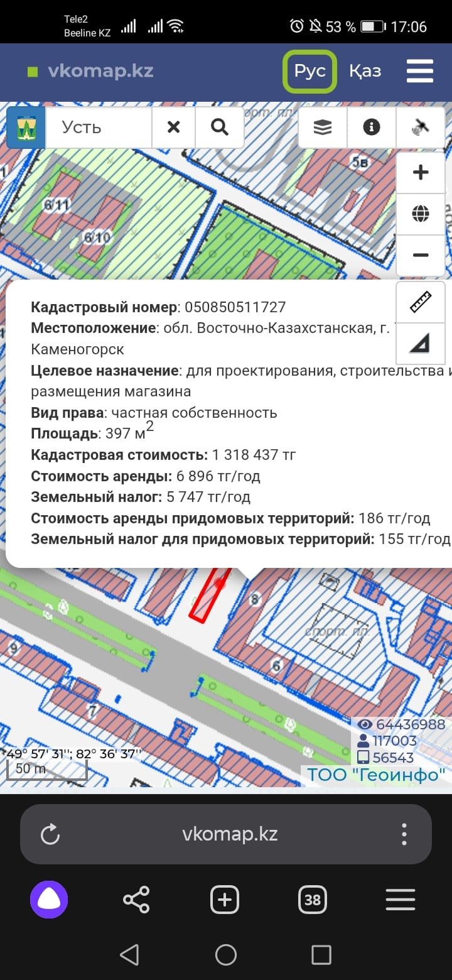Open the browser bottom hamburger menu
This screenshot has width=452, height=980.
point(401,900)
